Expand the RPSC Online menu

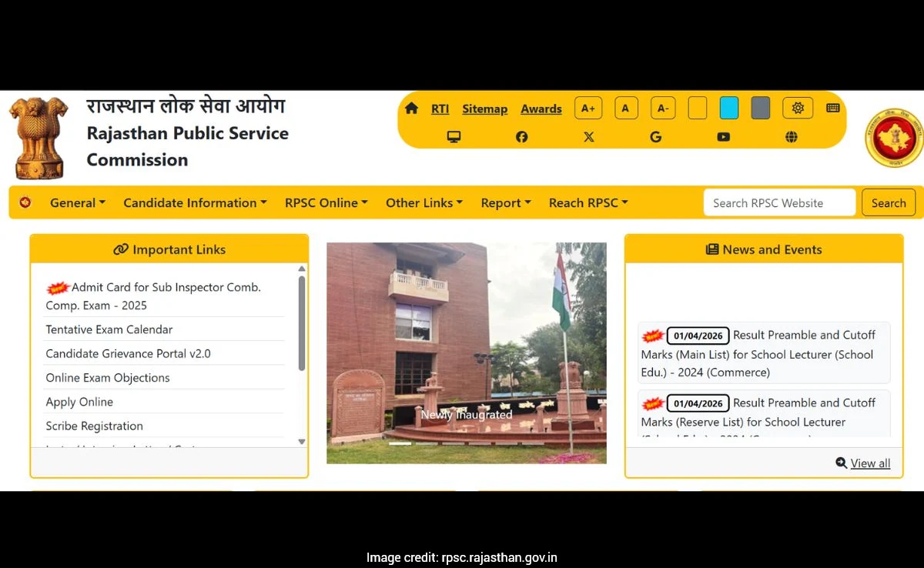[x=326, y=202]
